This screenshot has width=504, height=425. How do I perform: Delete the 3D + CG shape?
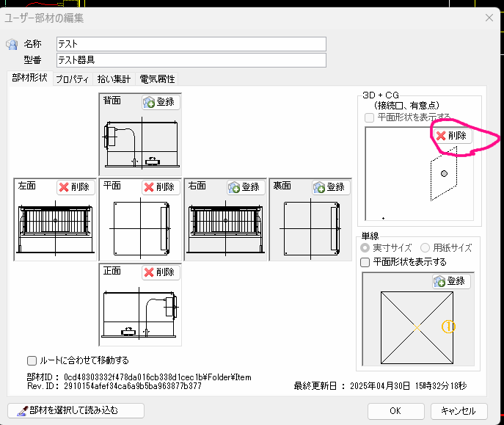[453, 136]
